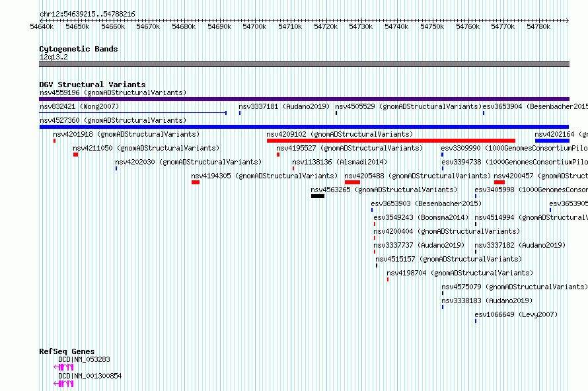The width and height of the screenshot is (588, 391).
Task: Click the black bar under nsv4563265
Action: [x=318, y=196]
